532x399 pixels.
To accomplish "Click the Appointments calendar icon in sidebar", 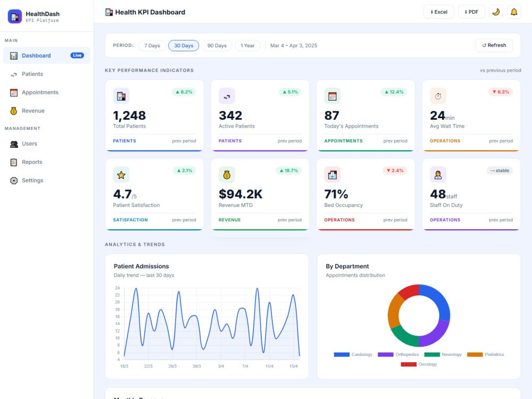I will tap(14, 93).
